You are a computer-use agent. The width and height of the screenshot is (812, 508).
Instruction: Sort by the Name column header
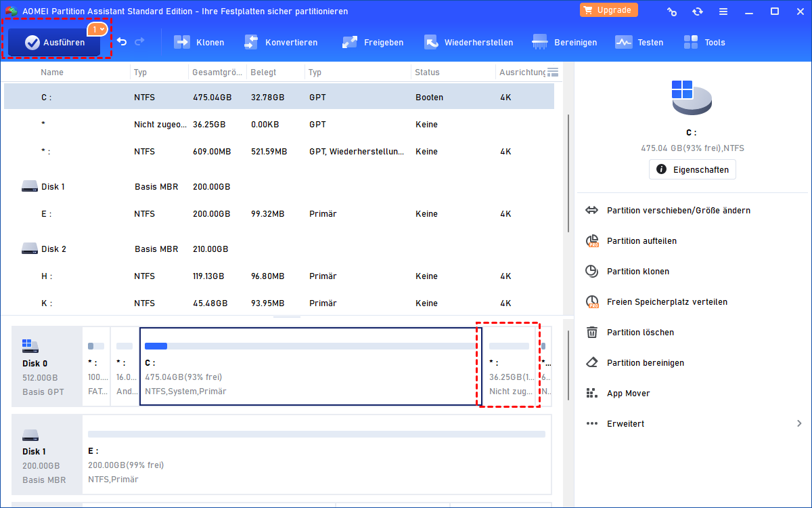point(52,72)
